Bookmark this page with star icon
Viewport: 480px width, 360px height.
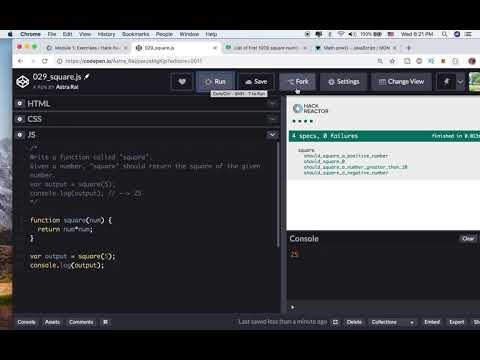click(x=392, y=61)
